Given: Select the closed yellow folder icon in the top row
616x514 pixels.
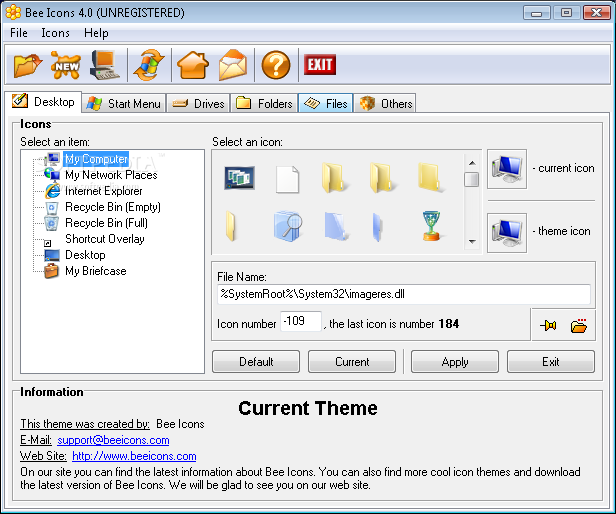Looking at the screenshot, I should pos(430,178).
